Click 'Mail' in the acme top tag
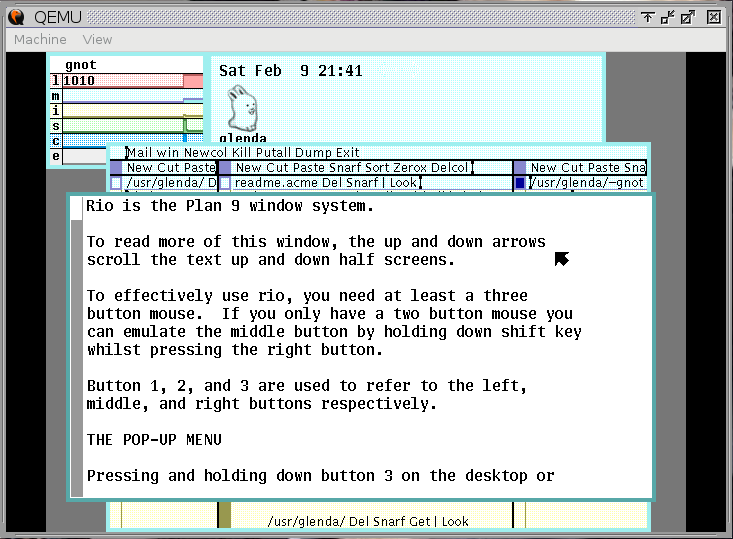This screenshot has height=539, width=733. click(x=140, y=152)
